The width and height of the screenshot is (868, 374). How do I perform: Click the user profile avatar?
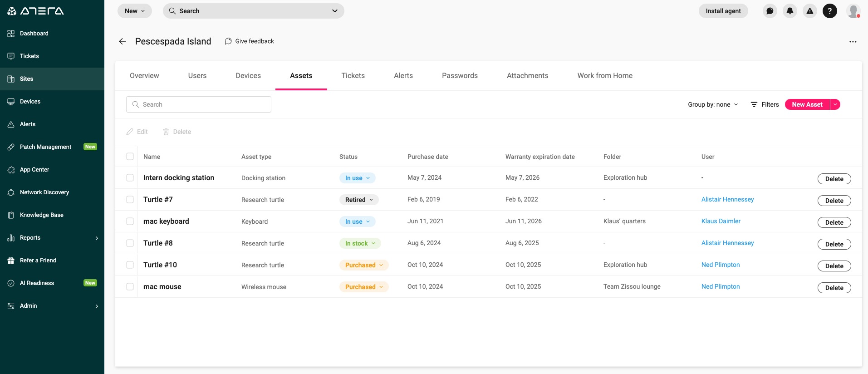[x=853, y=11]
